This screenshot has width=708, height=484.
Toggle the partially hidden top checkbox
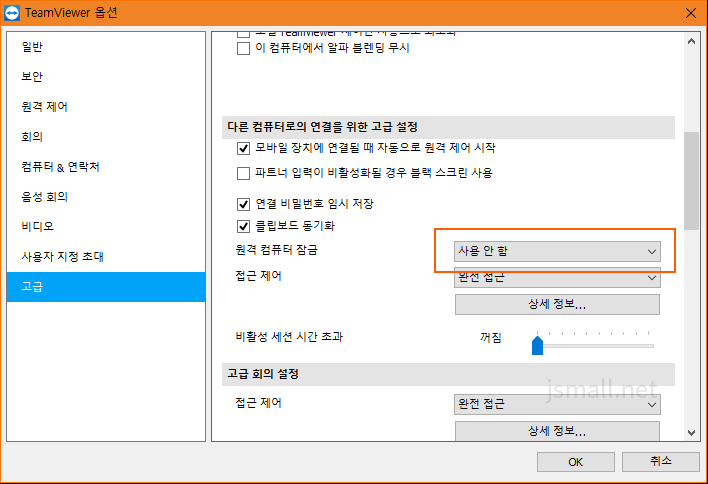click(x=243, y=34)
